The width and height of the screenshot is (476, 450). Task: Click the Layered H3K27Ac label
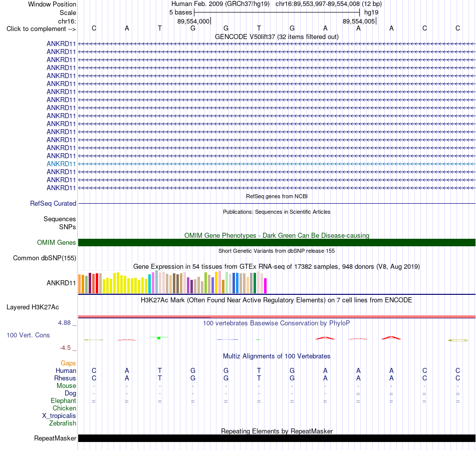click(x=33, y=307)
